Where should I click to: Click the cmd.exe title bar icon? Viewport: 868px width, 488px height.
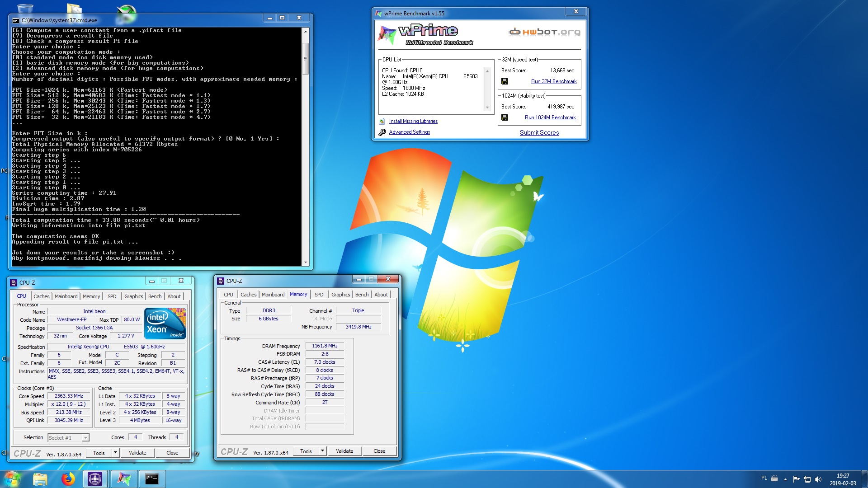(x=16, y=20)
